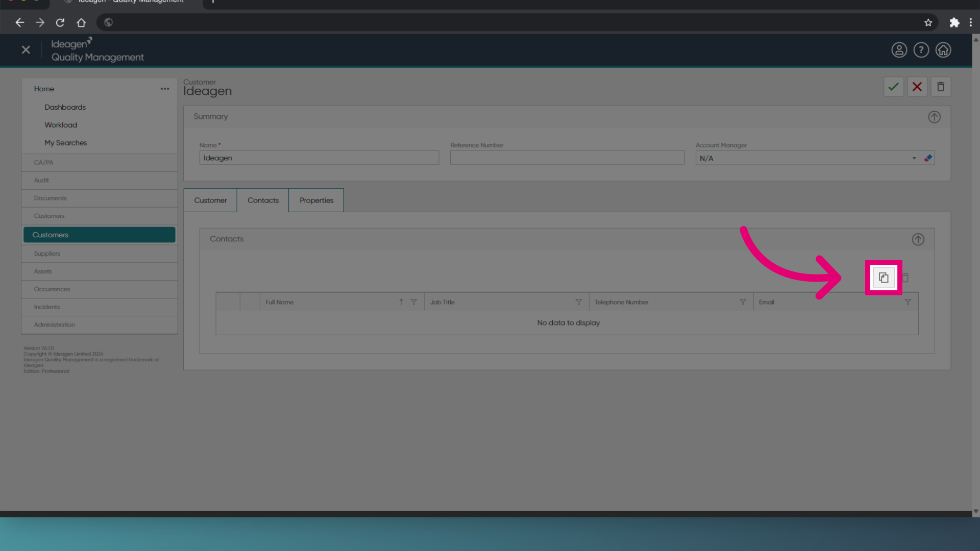Open Home menu options ellipsis

(x=165, y=89)
